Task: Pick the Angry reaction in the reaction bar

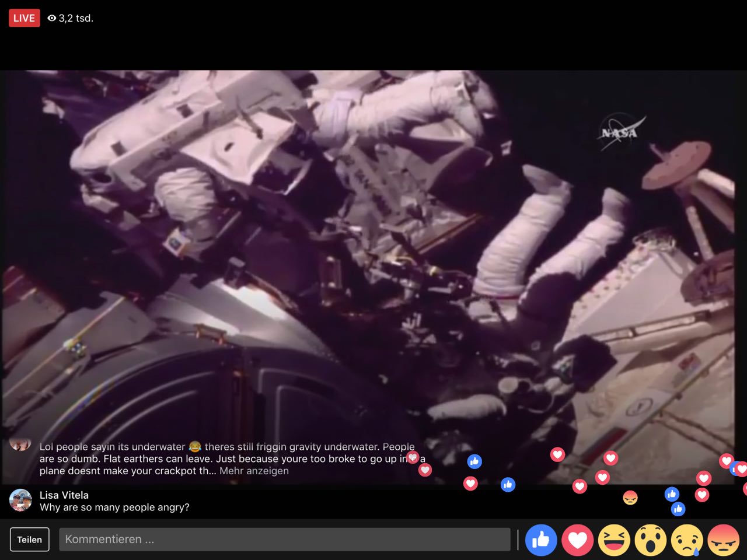Action: pyautogui.click(x=723, y=540)
